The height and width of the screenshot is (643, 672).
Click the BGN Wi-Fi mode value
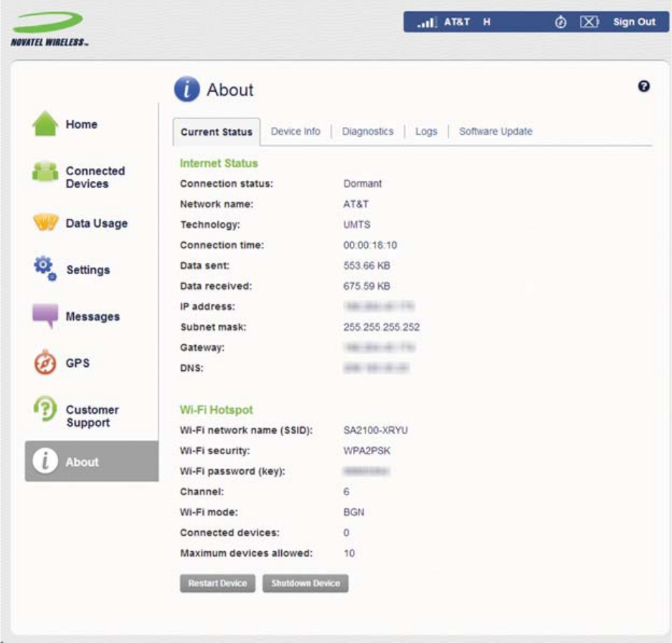click(354, 512)
